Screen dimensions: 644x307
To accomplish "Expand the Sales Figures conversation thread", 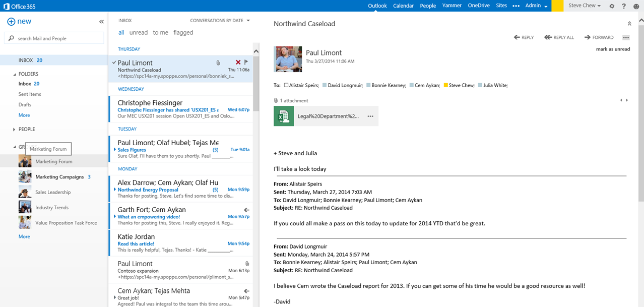I will [x=115, y=150].
